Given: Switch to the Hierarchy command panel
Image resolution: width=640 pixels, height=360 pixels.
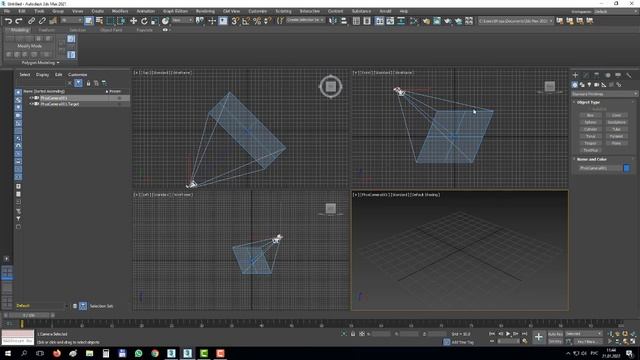Looking at the screenshot, I should 597,76.
